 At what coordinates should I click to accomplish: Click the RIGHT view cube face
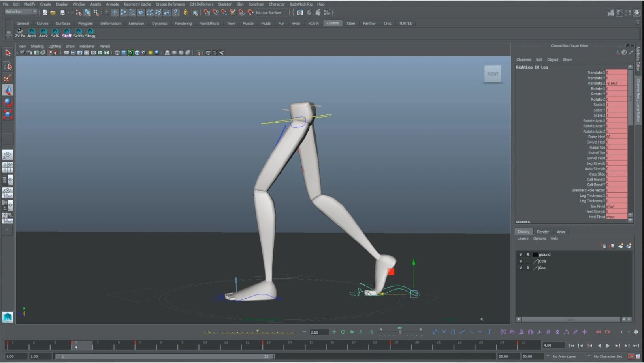493,74
